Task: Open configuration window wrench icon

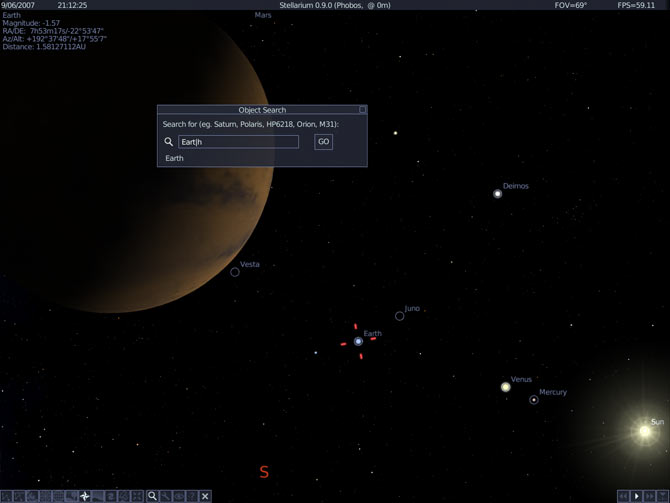Action: pyautogui.click(x=166, y=496)
